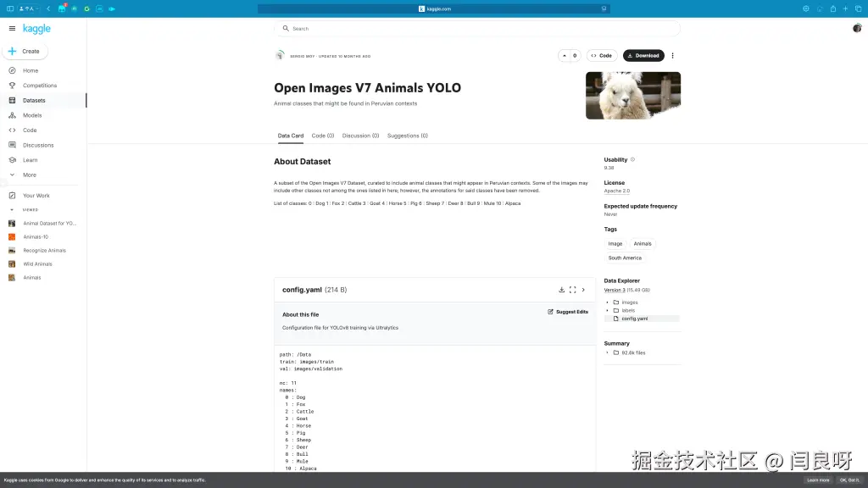Click the Image tag

click(615, 243)
